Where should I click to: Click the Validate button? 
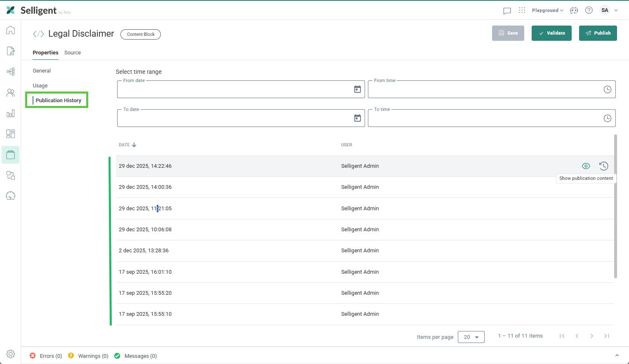551,33
